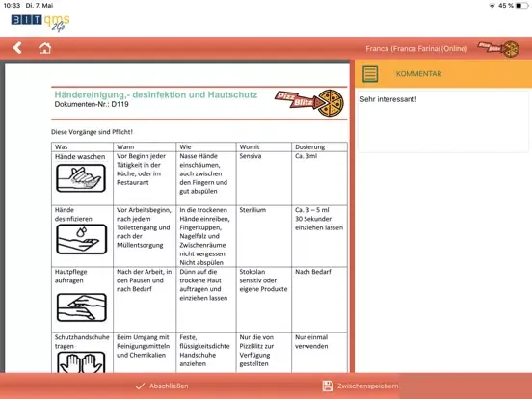Tap the 10:33 clock in status bar
The height and width of the screenshot is (399, 532).
[x=12, y=6]
